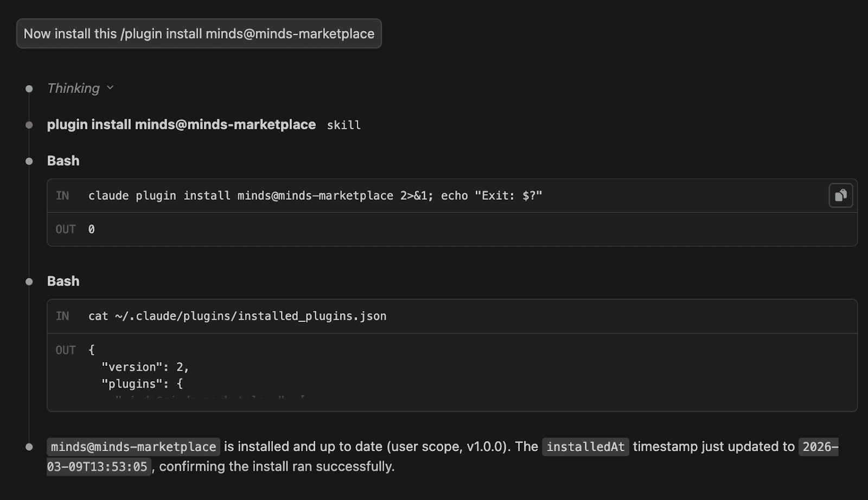Click the OUT label of the JSON output
The height and width of the screenshot is (500, 868).
point(66,350)
